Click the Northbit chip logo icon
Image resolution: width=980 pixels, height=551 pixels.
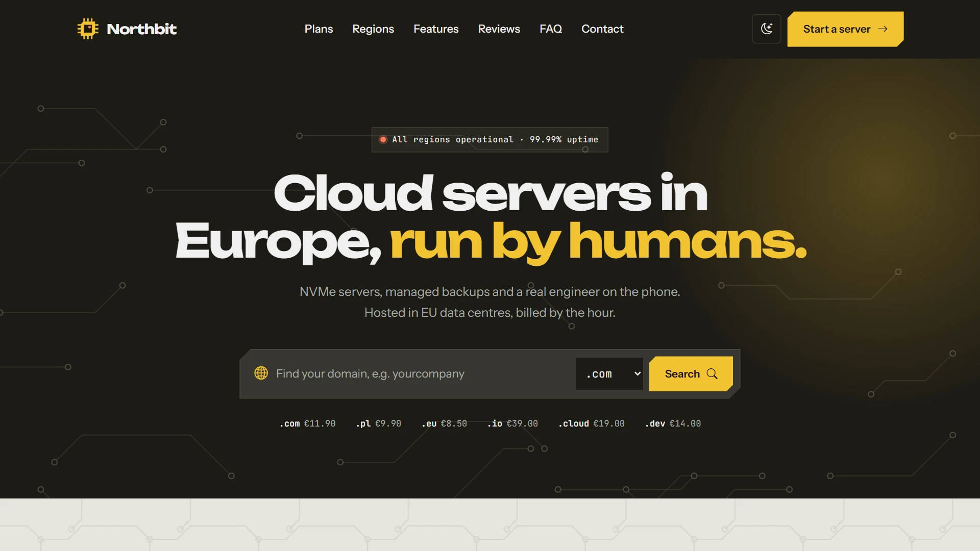pos(88,29)
